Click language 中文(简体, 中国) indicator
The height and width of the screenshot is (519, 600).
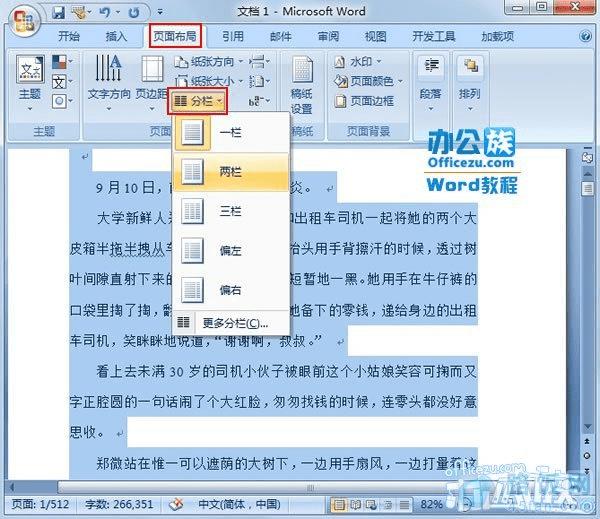click(239, 504)
